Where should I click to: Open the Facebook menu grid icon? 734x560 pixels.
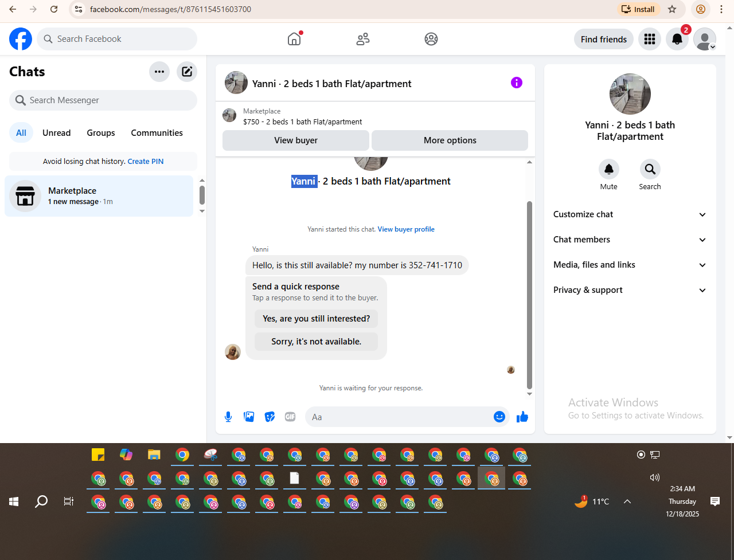point(650,39)
